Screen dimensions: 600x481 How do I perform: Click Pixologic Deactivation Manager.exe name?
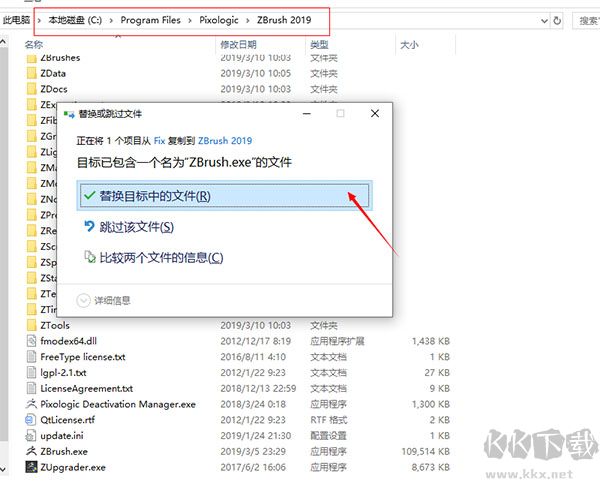(118, 404)
